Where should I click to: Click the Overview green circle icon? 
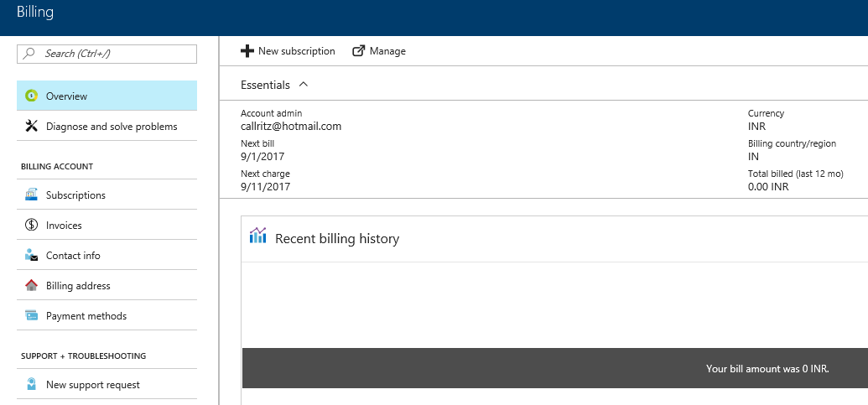[32, 96]
